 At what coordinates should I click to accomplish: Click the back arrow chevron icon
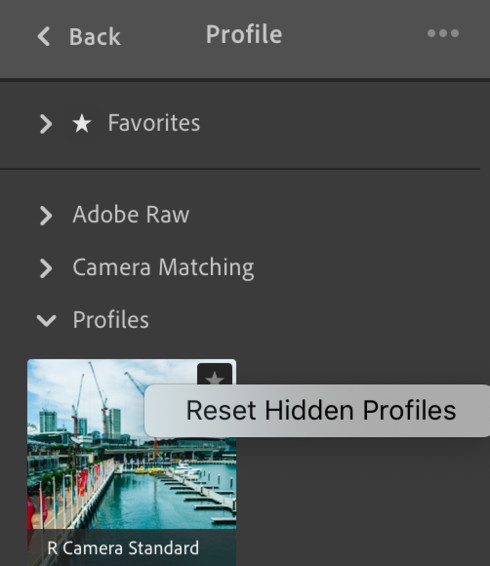(44, 36)
